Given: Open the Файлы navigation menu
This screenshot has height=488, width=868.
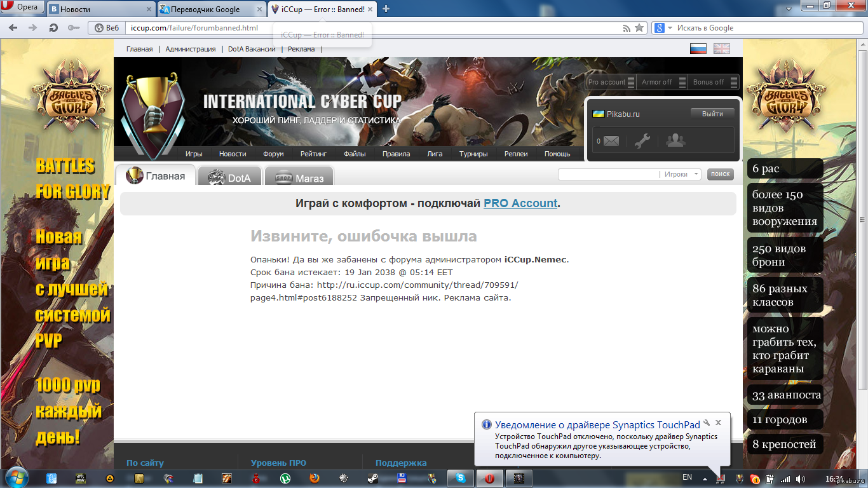Looking at the screenshot, I should click(x=355, y=154).
